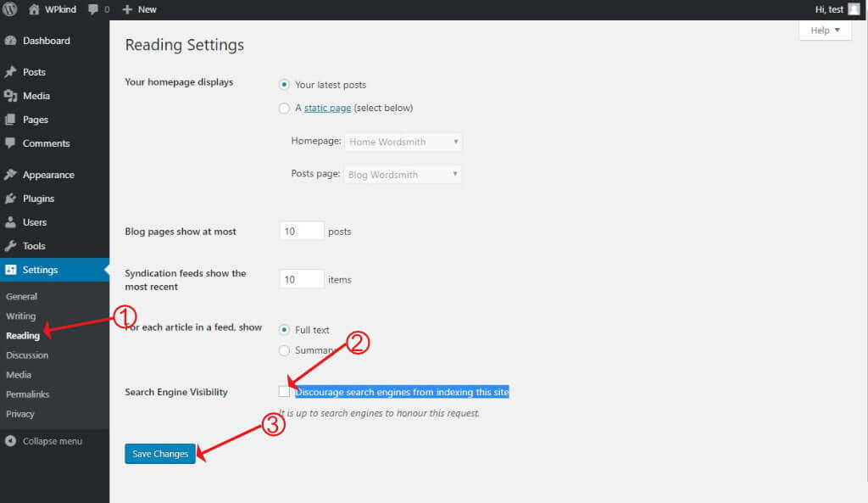Enable 'Discourage search engines from indexing this site'
This screenshot has width=868, height=503.
pos(285,391)
